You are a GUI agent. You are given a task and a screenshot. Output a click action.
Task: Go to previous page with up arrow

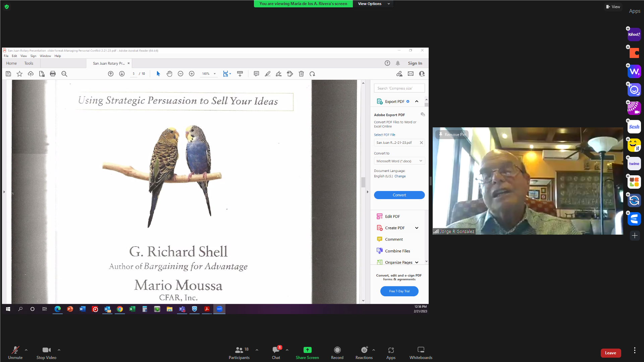coord(111,74)
